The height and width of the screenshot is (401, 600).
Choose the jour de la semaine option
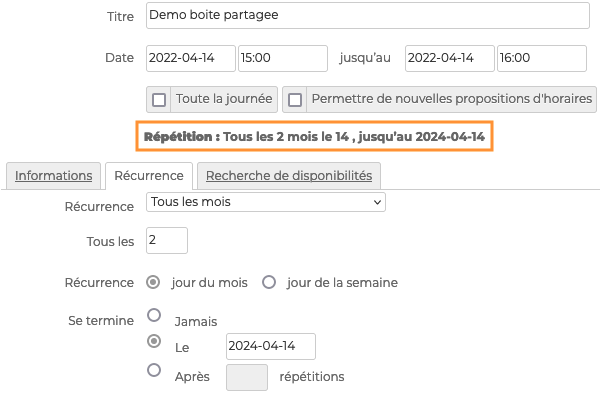[x=269, y=283]
